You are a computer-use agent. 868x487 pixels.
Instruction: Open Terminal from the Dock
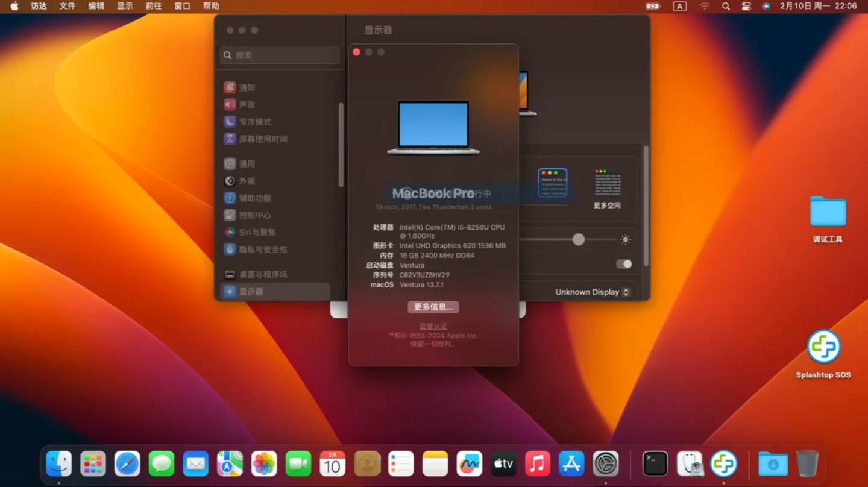(x=655, y=464)
